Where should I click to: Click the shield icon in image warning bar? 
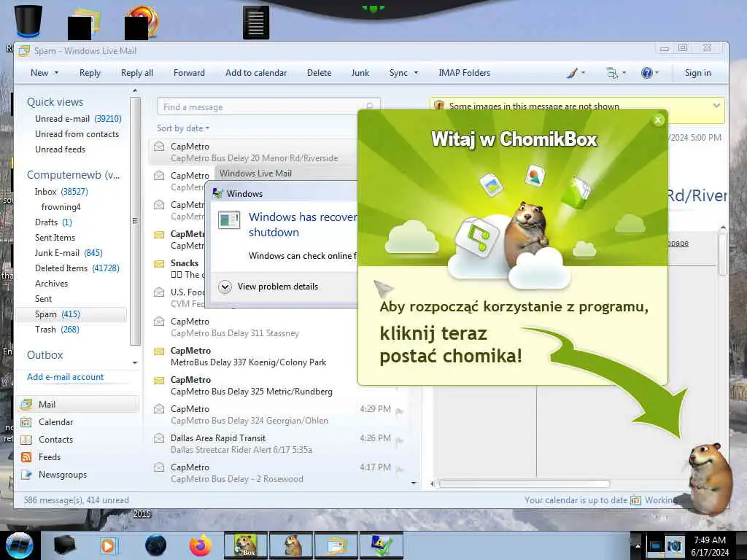click(439, 106)
